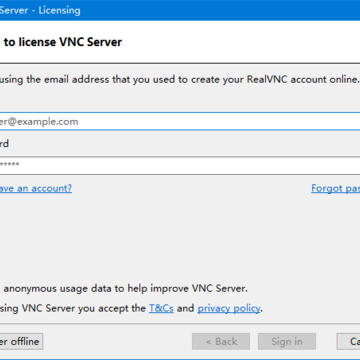Click the 'Server - Licensing' window title
The image size is (360, 360).
point(40,10)
